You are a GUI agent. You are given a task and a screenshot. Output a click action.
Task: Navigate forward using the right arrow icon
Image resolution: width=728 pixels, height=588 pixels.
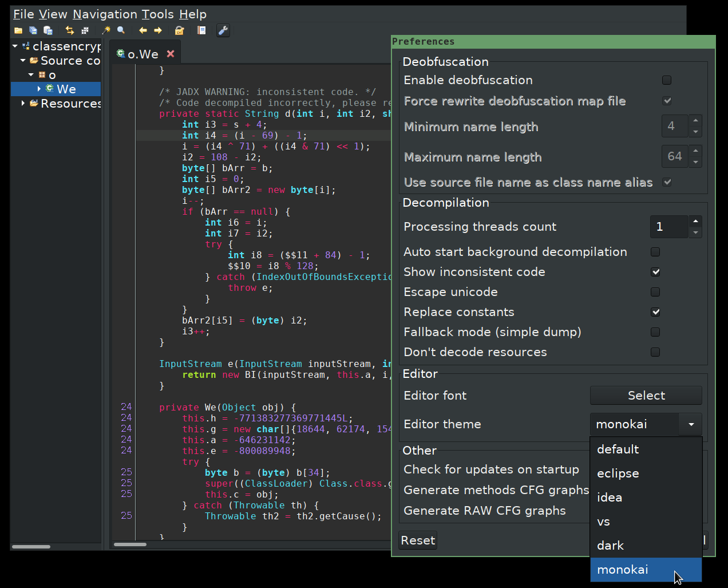click(157, 30)
